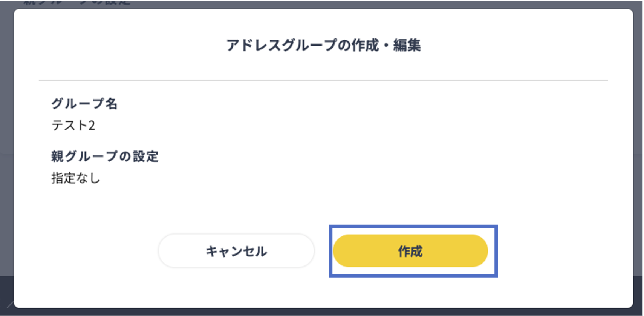Click diagonal line mark outside dialog's bottom-left corner
Viewport: 644px width, 316px height.
point(10,304)
